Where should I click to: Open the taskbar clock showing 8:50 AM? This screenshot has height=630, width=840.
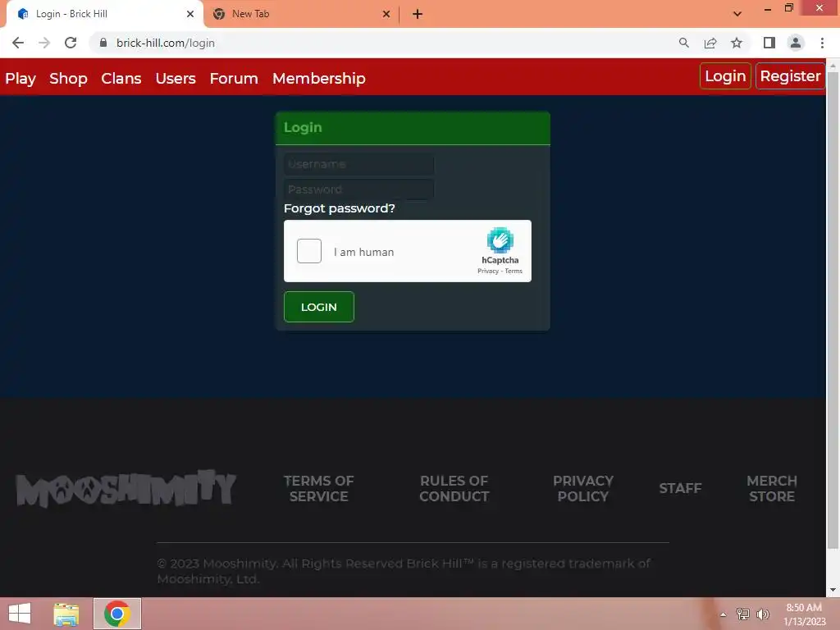(804, 614)
